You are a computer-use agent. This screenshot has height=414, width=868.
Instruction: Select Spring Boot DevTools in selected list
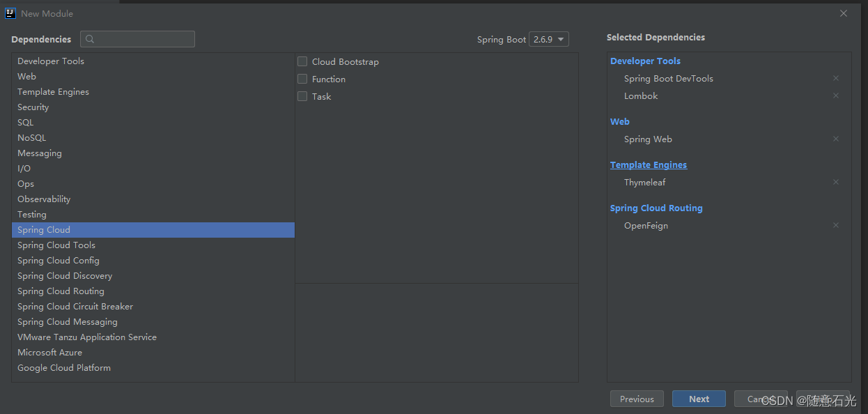(x=669, y=79)
